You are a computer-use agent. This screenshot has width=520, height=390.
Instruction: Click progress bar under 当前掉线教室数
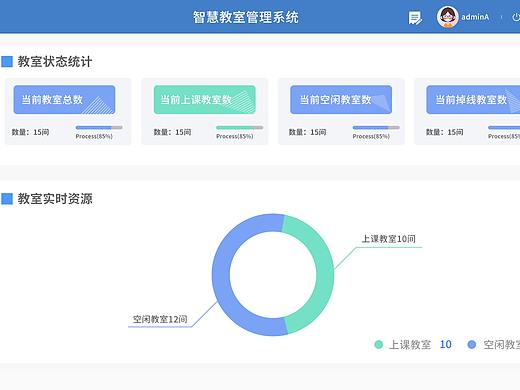point(504,127)
